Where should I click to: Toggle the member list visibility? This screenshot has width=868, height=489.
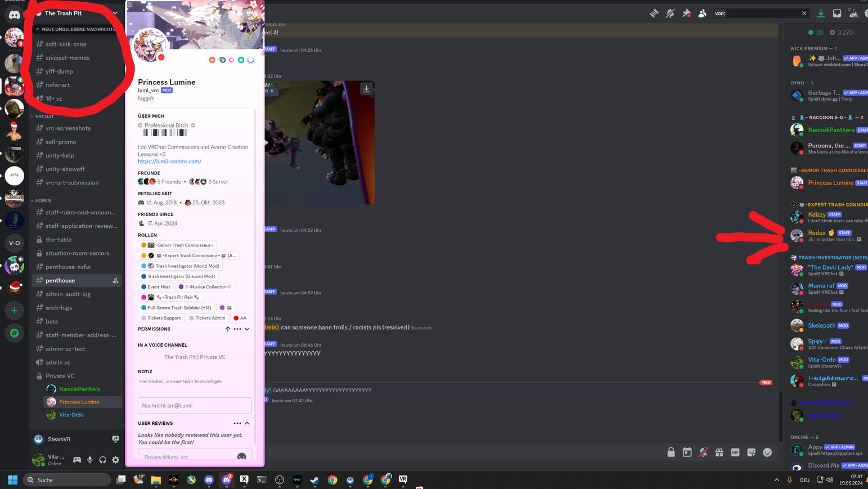(x=702, y=14)
